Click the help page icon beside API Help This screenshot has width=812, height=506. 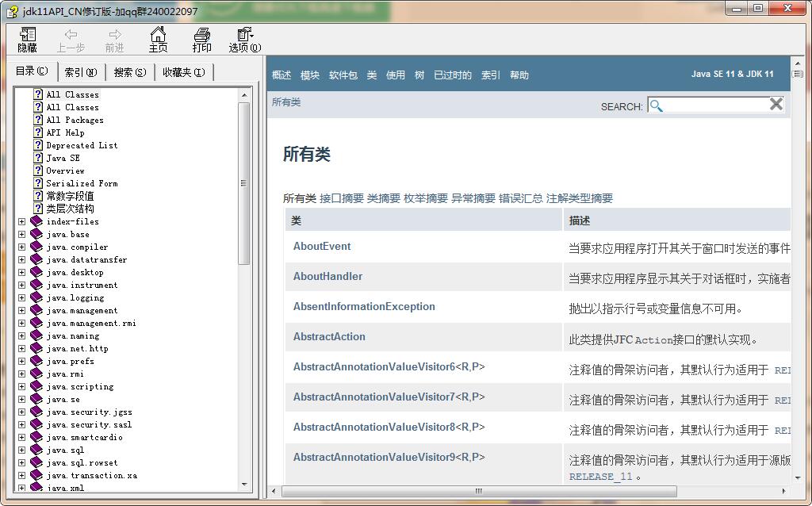point(38,132)
